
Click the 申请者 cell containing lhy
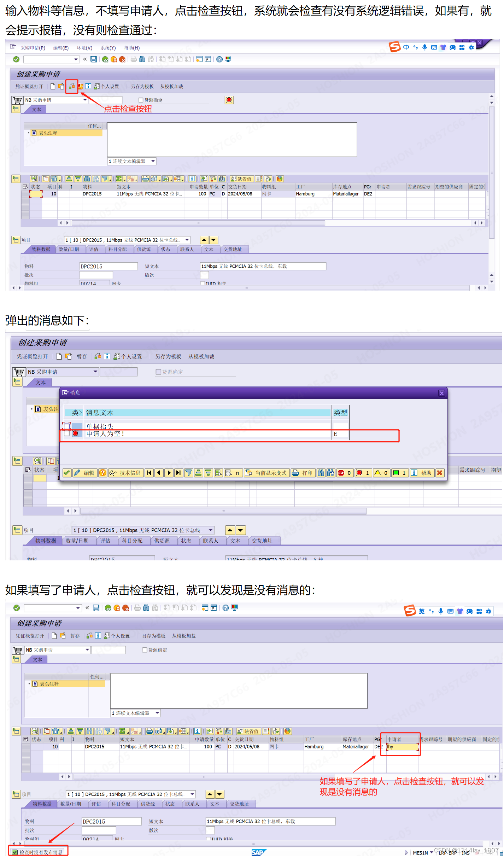point(402,747)
